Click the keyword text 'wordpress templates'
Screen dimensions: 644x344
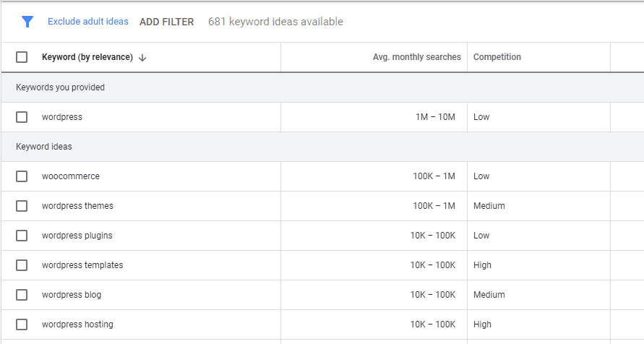click(82, 265)
